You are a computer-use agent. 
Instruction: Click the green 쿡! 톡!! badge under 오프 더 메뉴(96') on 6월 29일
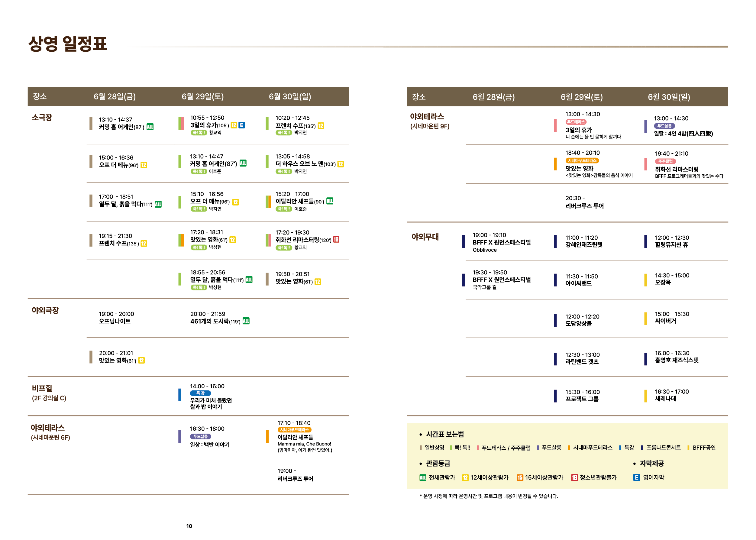199,209
